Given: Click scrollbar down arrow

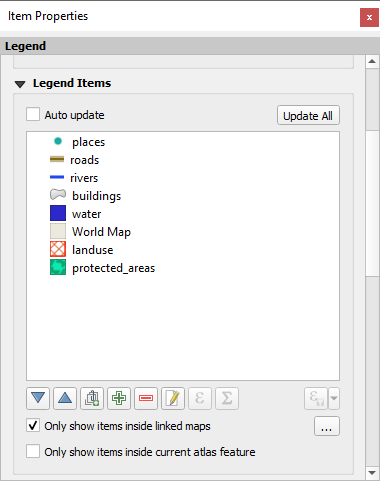Looking at the screenshot, I should (372, 473).
